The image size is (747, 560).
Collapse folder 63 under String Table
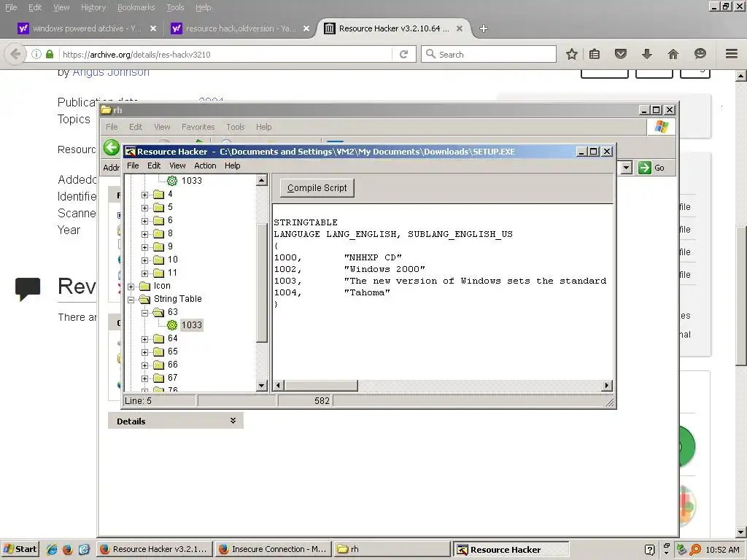click(x=145, y=313)
